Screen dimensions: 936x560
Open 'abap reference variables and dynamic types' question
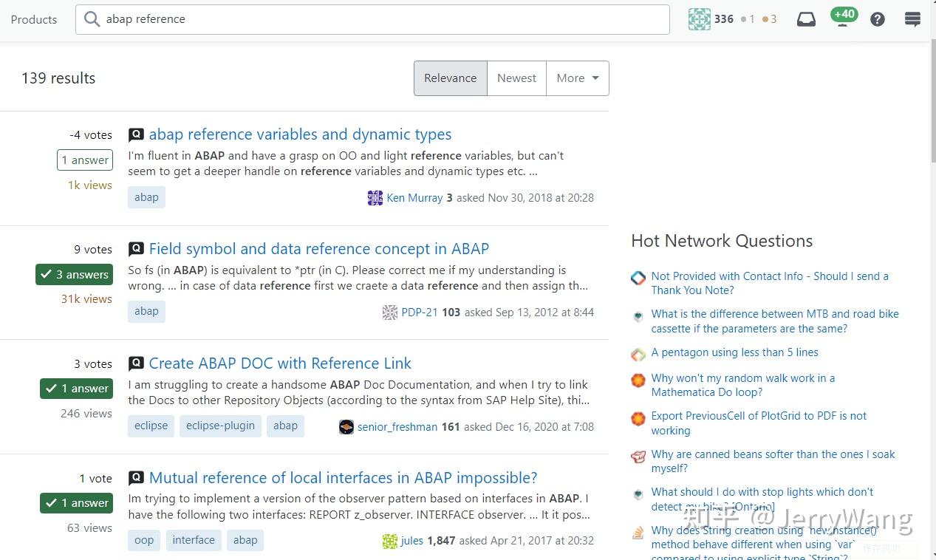point(300,134)
